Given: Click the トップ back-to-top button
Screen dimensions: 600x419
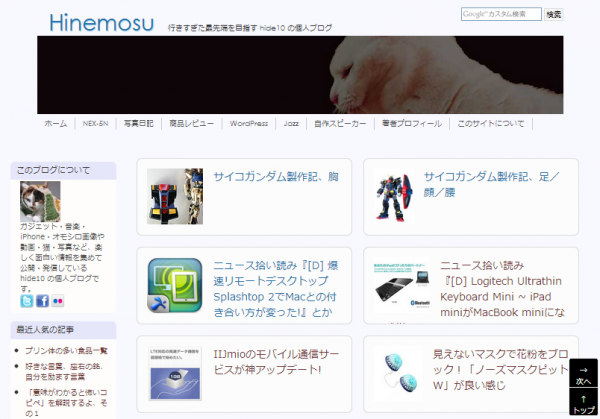Looking at the screenshot, I should coord(583,402).
